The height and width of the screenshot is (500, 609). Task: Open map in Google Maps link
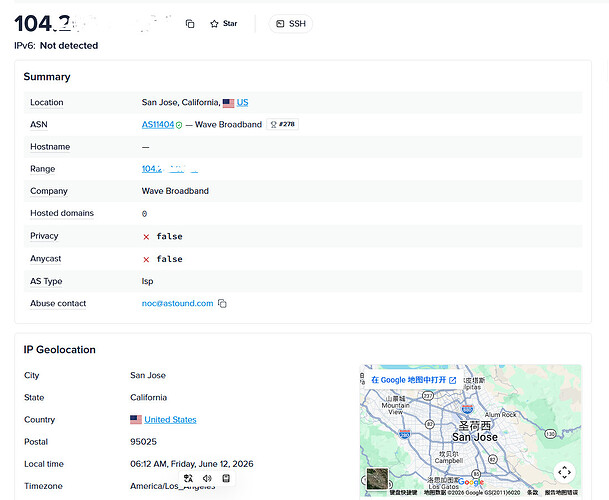414,380
